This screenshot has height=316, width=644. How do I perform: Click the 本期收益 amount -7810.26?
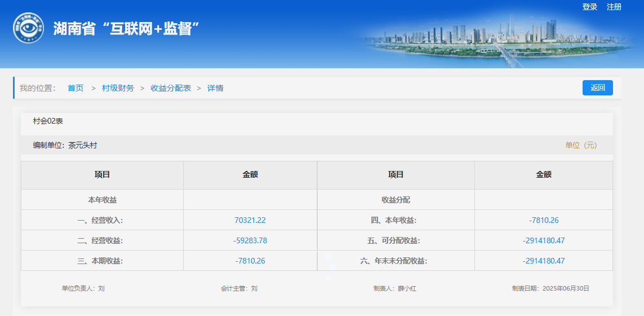(250, 261)
